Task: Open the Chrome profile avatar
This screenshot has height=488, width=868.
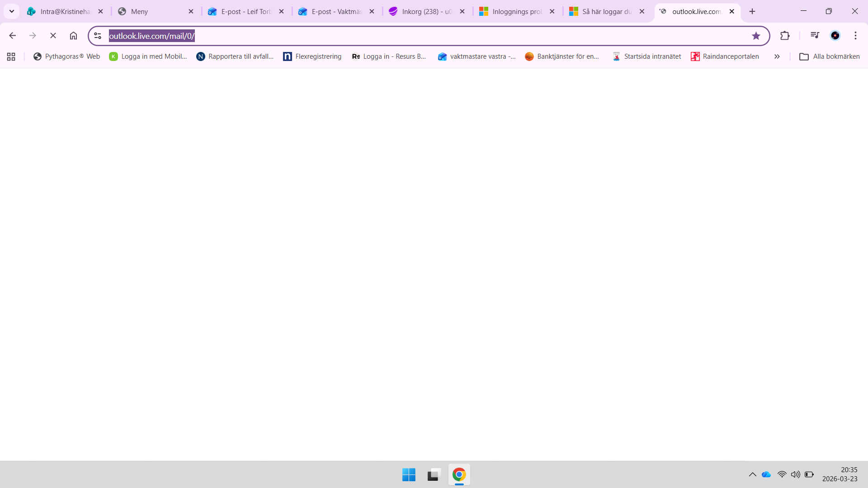Action: 835,36
